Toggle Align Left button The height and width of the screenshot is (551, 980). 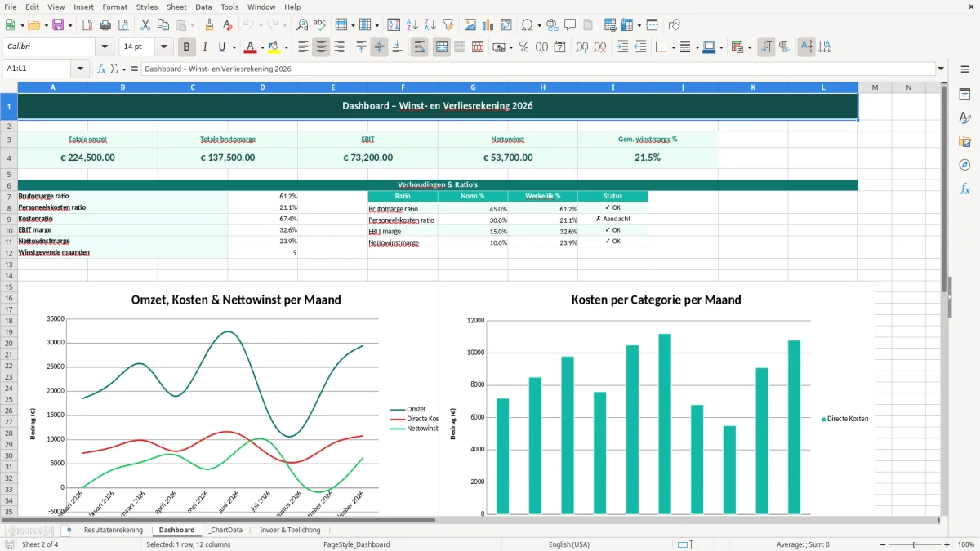point(303,47)
